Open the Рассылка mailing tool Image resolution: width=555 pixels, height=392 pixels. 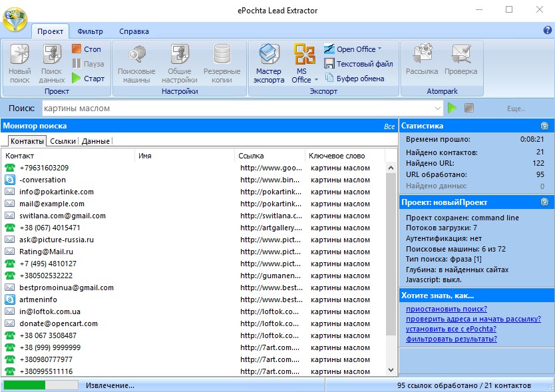point(422,59)
